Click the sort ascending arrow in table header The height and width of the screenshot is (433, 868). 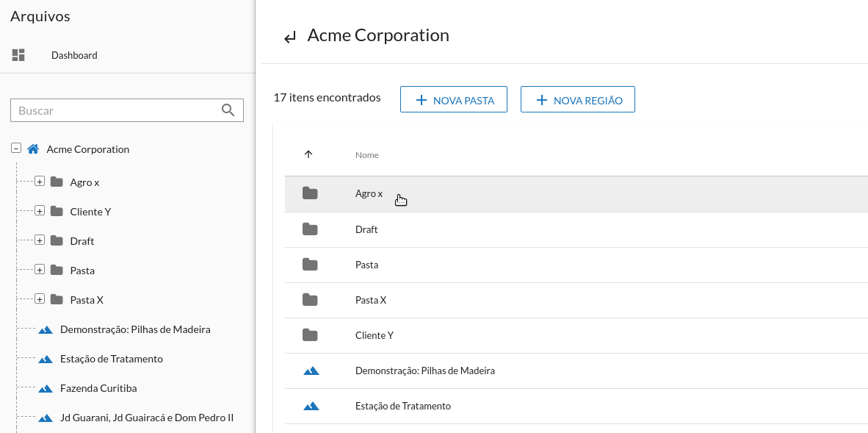(x=309, y=154)
